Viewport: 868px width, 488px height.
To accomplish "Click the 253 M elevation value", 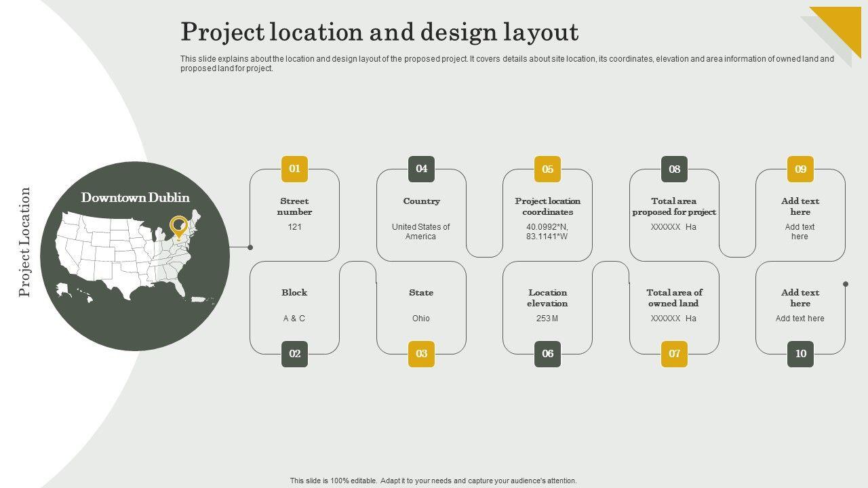I will pos(547,319).
